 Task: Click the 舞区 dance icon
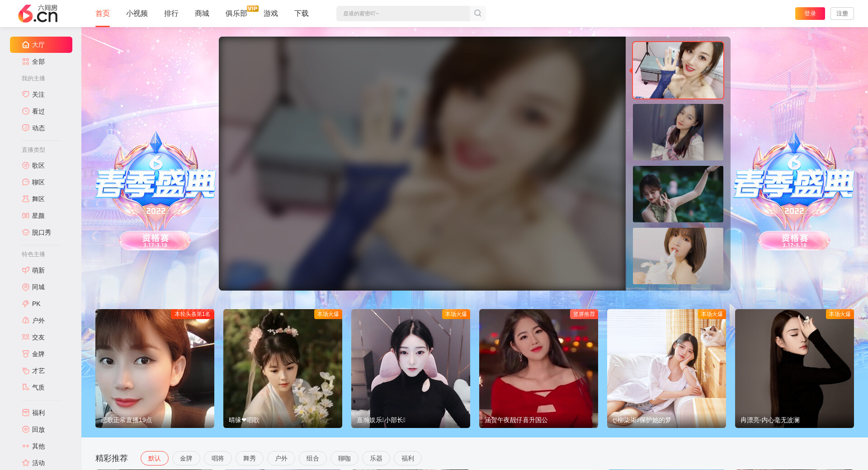coord(26,199)
